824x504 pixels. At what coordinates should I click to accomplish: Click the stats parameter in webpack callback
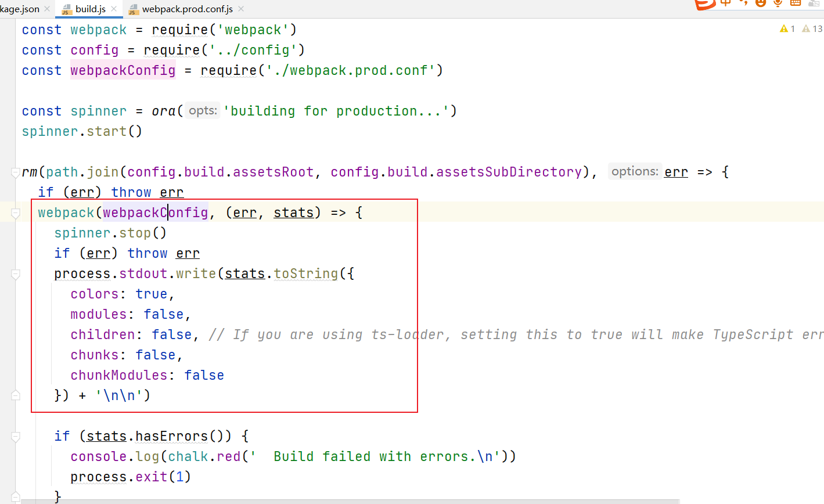(293, 213)
